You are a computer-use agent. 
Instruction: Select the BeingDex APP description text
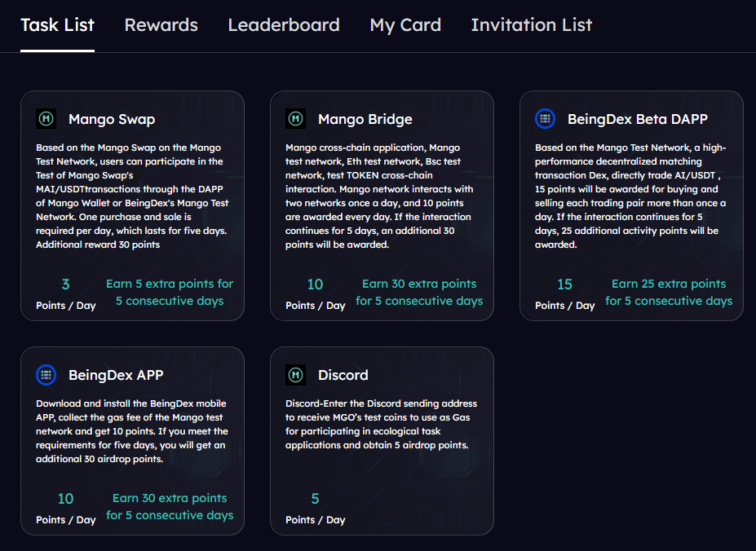[132, 431]
